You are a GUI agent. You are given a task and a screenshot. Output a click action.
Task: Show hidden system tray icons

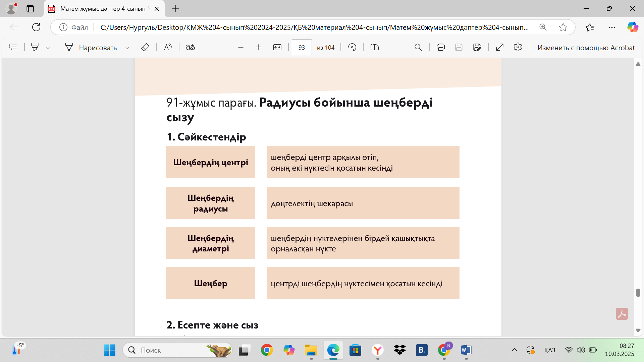tap(514, 350)
